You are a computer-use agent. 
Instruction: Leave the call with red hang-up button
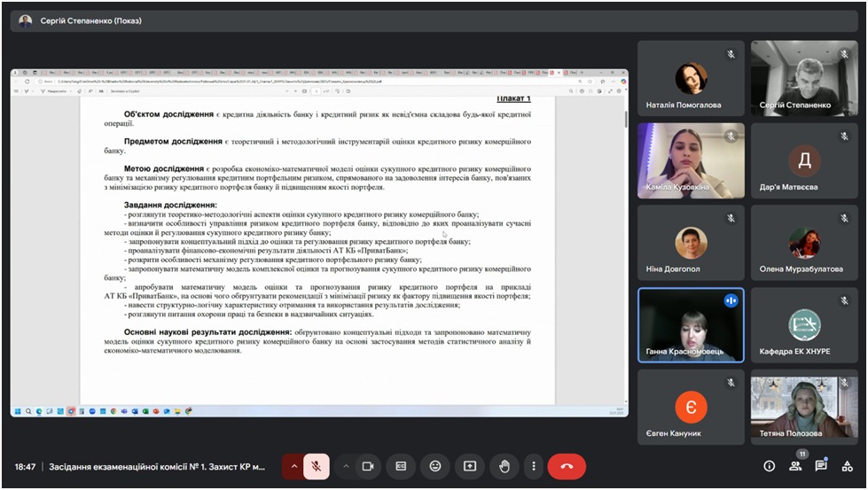(567, 466)
